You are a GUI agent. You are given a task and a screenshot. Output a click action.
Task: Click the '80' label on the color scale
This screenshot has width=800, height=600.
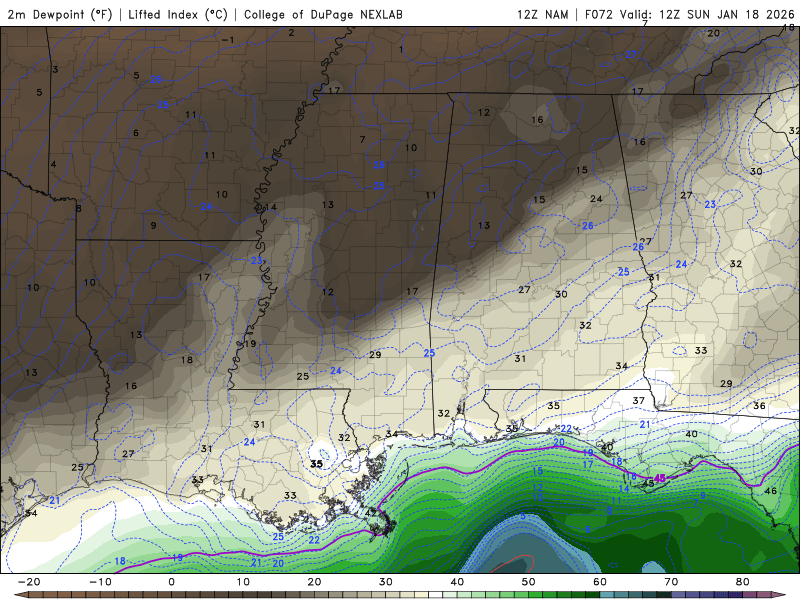[x=743, y=582]
